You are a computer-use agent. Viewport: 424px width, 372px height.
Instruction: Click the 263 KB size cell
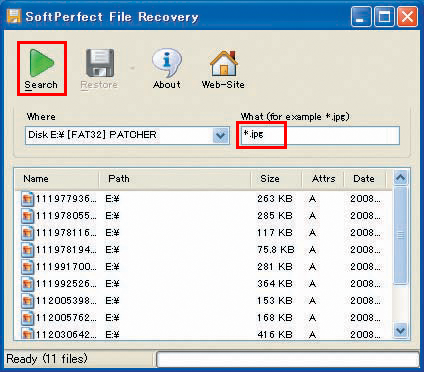(275, 199)
